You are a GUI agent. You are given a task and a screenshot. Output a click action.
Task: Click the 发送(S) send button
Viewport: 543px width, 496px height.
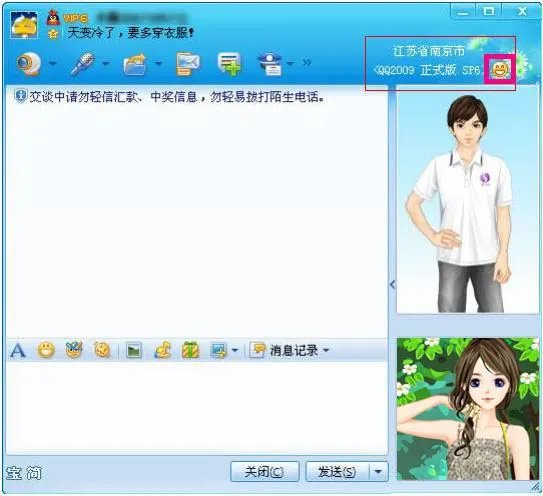[337, 471]
